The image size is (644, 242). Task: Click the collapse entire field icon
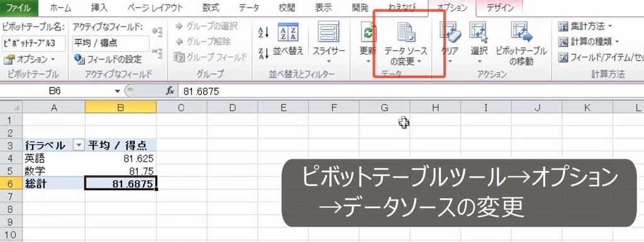click(x=157, y=52)
